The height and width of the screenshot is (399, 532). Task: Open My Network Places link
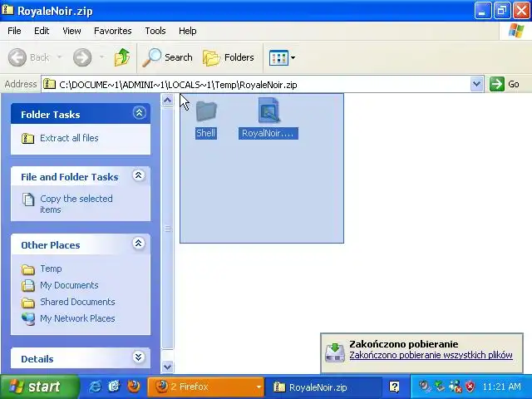pos(77,318)
